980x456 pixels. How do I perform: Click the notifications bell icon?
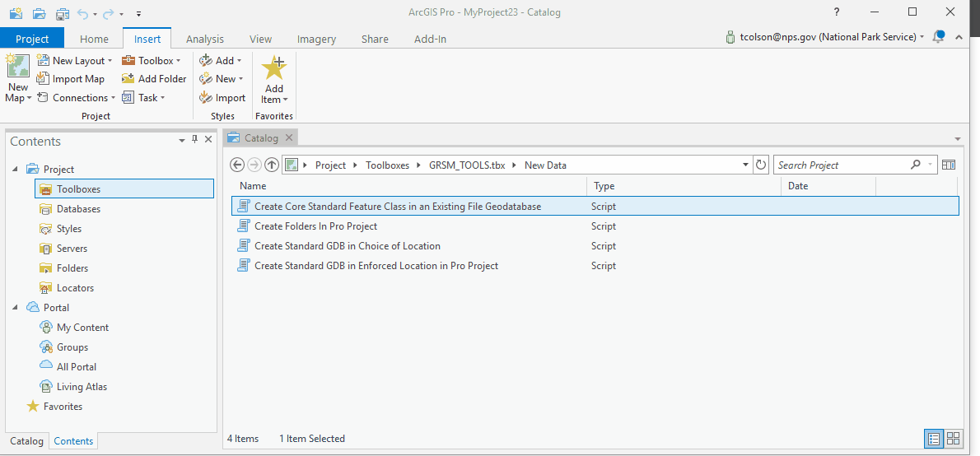click(x=938, y=37)
